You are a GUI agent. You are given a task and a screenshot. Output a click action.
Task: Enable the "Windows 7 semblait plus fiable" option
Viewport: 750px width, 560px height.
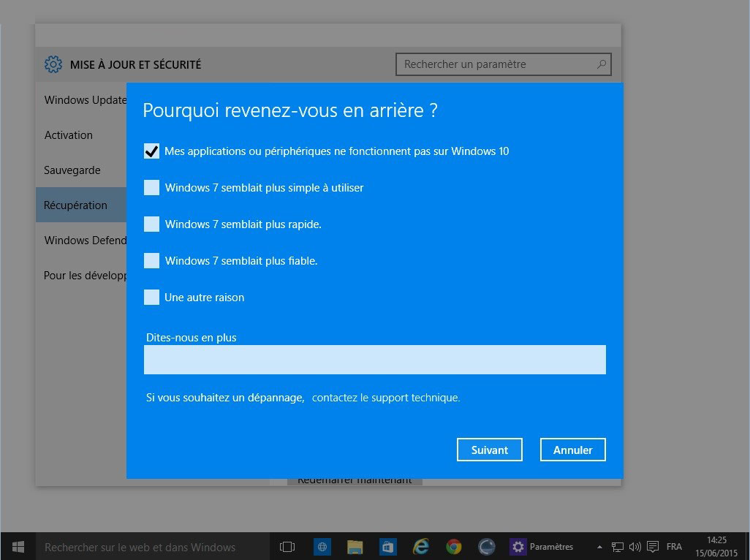(151, 261)
